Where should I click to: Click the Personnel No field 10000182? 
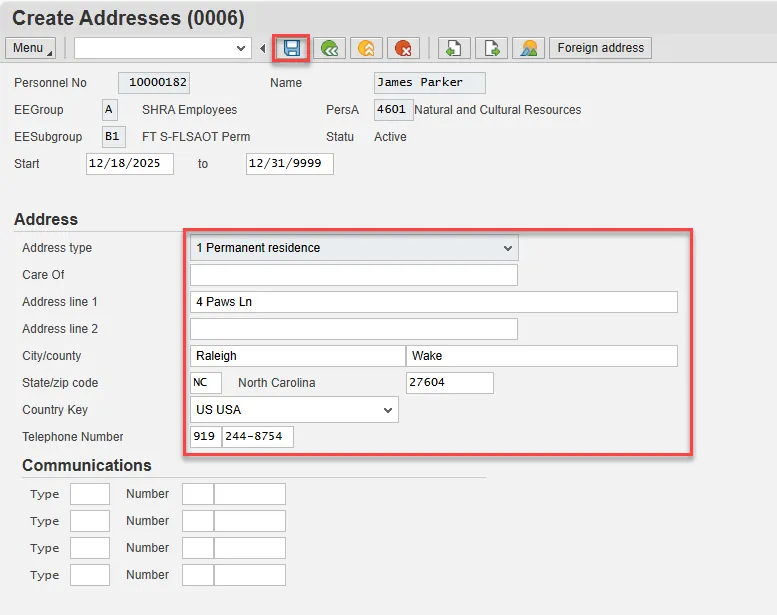pos(154,83)
